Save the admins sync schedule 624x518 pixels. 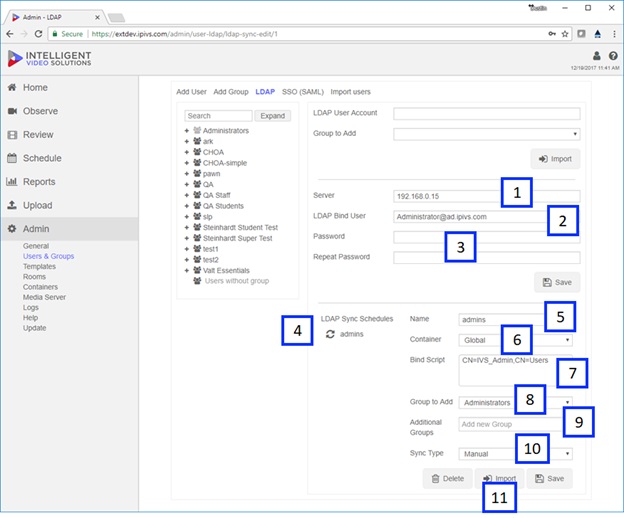[550, 479]
